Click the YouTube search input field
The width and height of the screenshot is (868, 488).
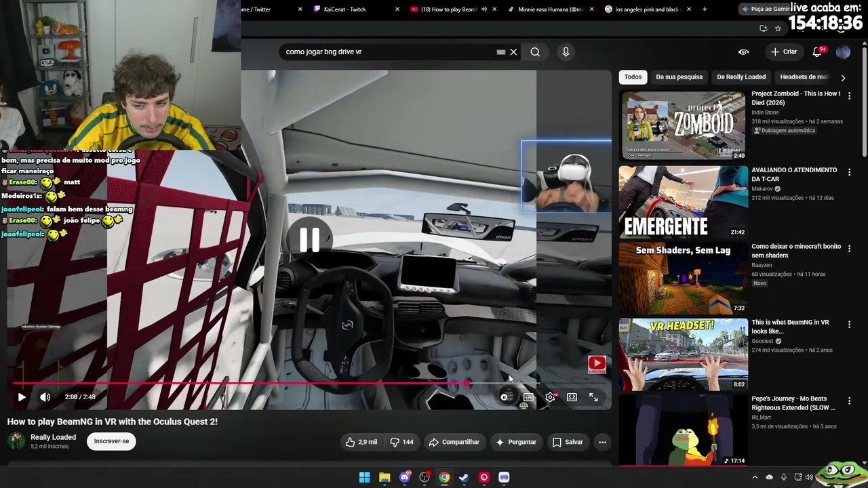(x=388, y=52)
